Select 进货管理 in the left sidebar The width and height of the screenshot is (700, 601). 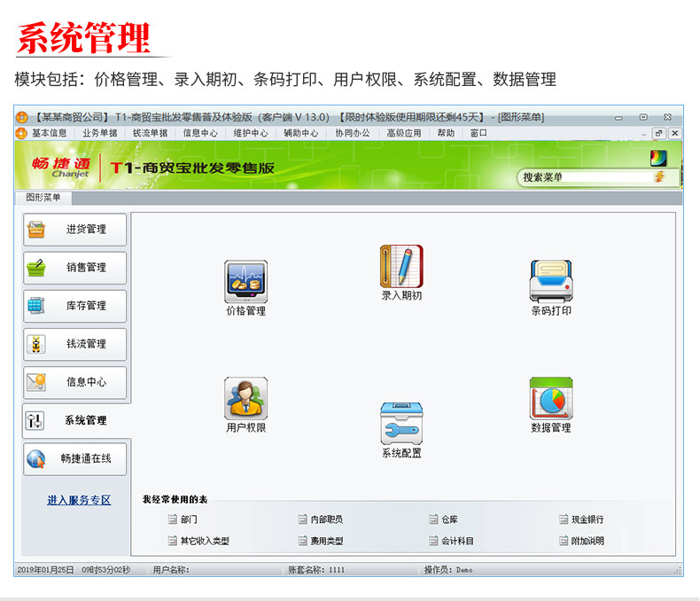(75, 230)
